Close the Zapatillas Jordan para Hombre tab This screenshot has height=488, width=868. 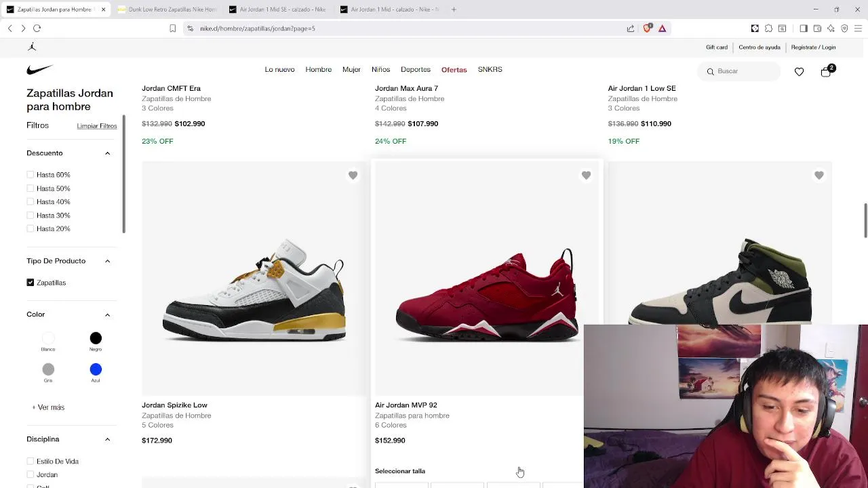[x=103, y=9]
